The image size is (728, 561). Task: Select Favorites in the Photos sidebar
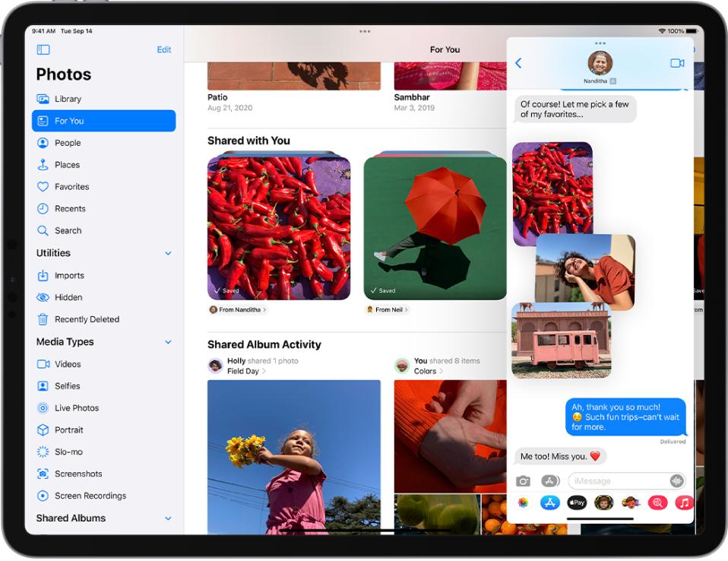(71, 187)
